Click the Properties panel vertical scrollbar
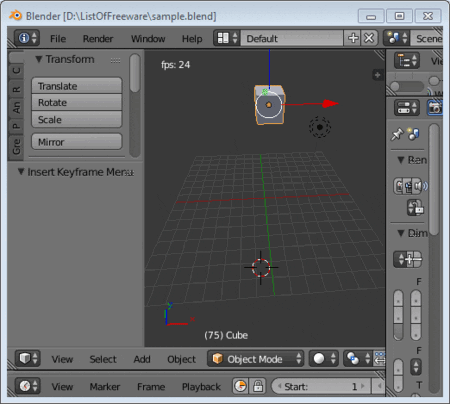The height and width of the screenshot is (404, 450). click(434, 179)
